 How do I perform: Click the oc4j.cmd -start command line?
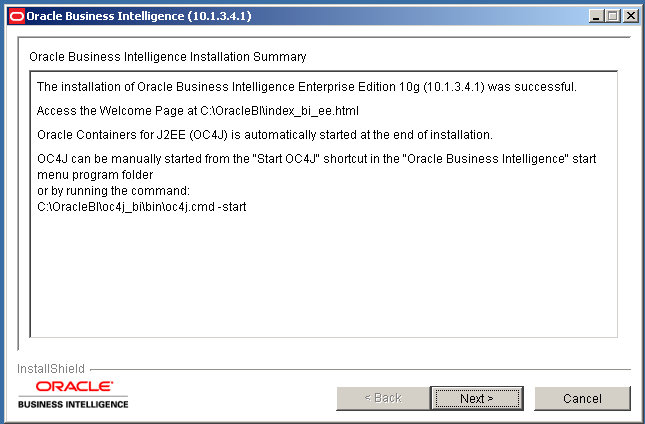(x=141, y=206)
